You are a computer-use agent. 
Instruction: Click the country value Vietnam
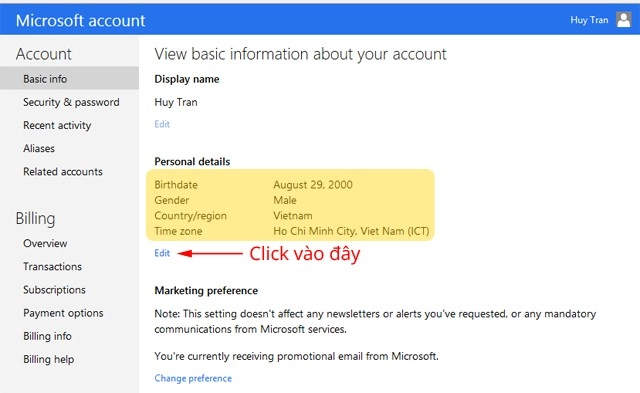click(x=293, y=215)
